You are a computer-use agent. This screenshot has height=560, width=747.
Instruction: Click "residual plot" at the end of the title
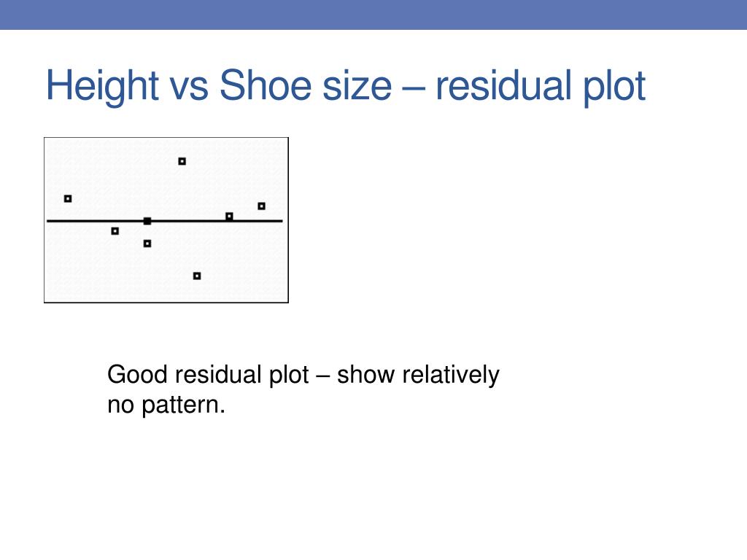point(541,87)
